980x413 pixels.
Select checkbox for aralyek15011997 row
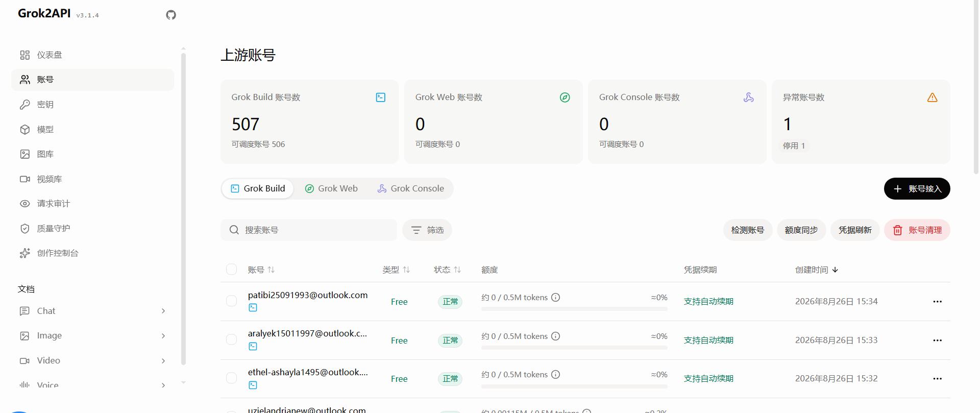click(231, 340)
